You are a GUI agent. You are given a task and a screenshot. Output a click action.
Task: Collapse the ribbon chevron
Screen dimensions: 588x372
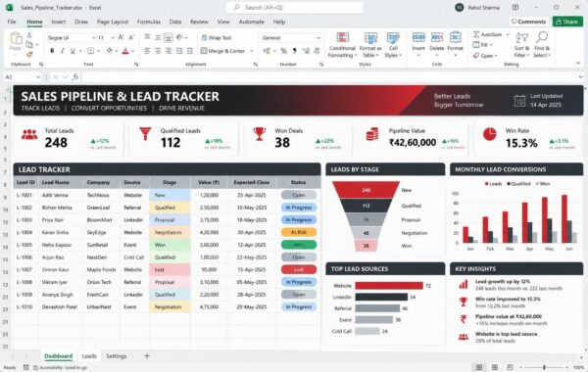click(x=578, y=63)
